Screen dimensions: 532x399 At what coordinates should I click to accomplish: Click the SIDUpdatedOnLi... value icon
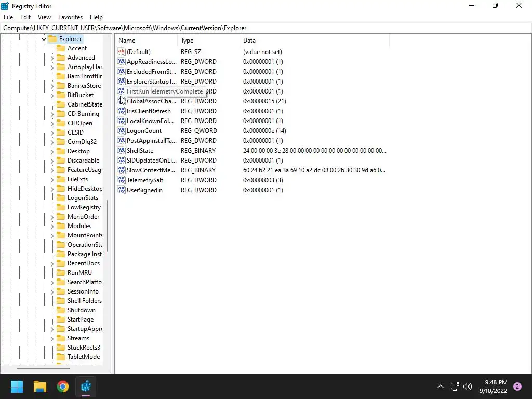click(x=122, y=160)
